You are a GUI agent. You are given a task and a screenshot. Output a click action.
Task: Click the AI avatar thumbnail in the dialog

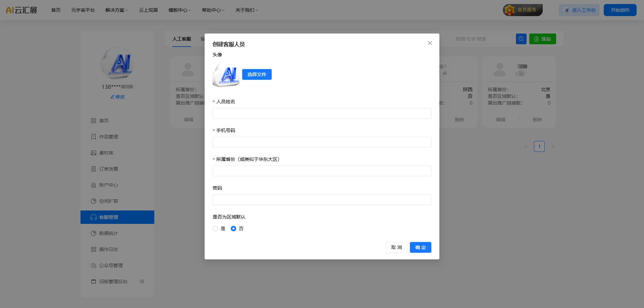pyautogui.click(x=226, y=74)
